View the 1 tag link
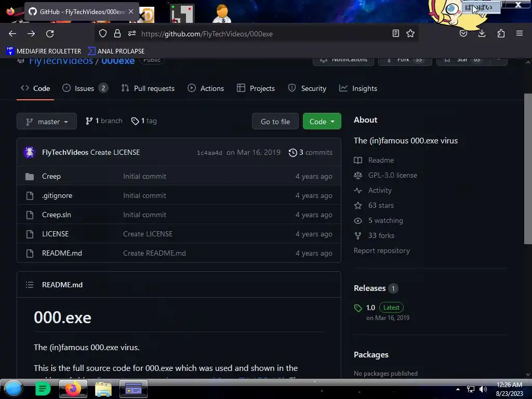The height and width of the screenshot is (399, 532). [144, 121]
